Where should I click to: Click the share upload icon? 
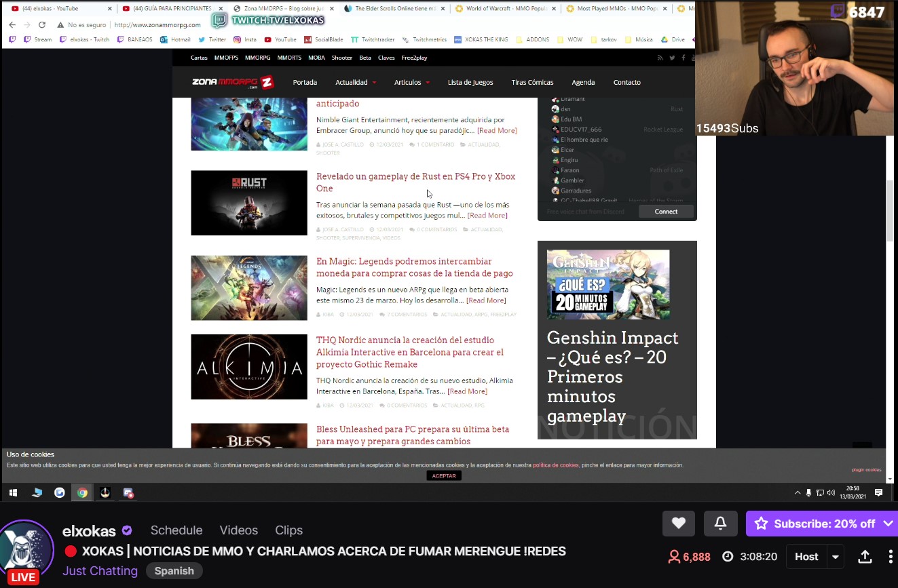pos(865,557)
